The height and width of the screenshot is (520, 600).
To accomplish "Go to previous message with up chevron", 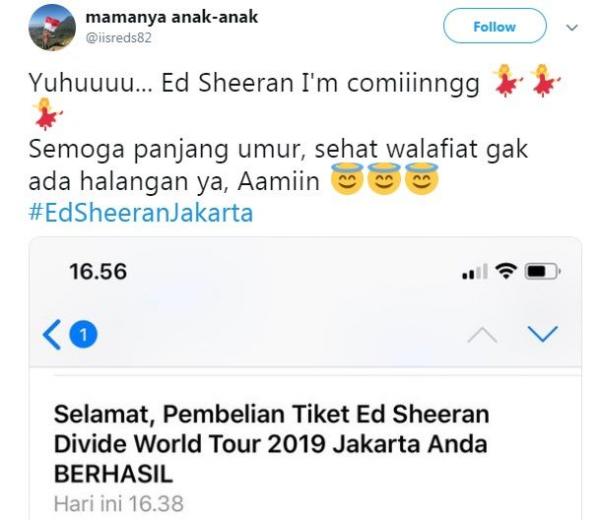I will click(483, 334).
